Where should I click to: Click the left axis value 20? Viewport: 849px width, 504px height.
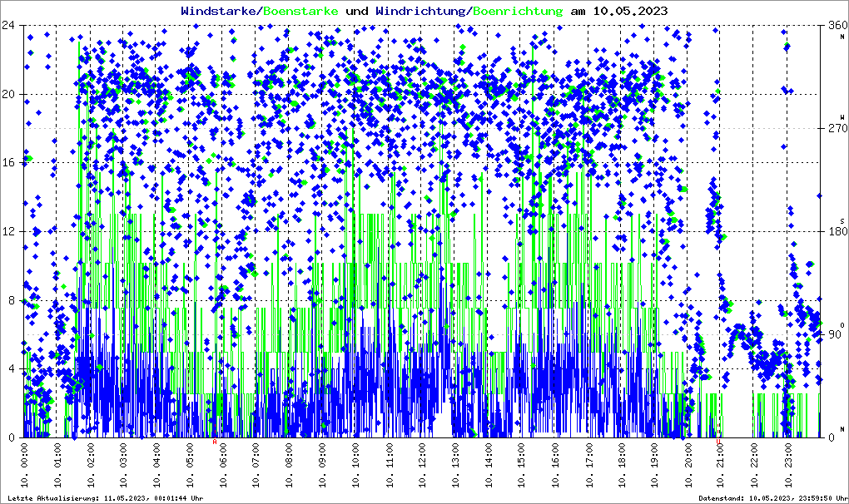coord(8,94)
